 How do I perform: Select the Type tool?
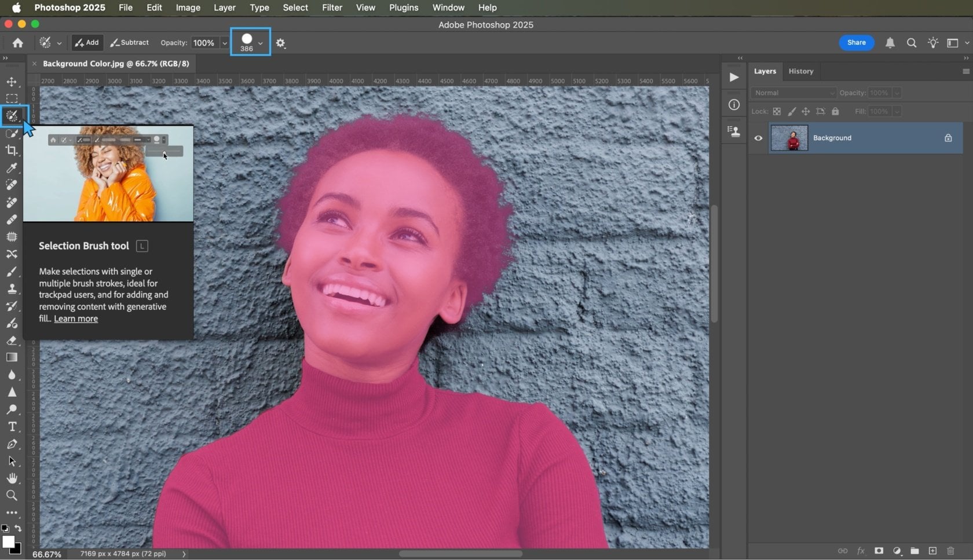point(12,427)
